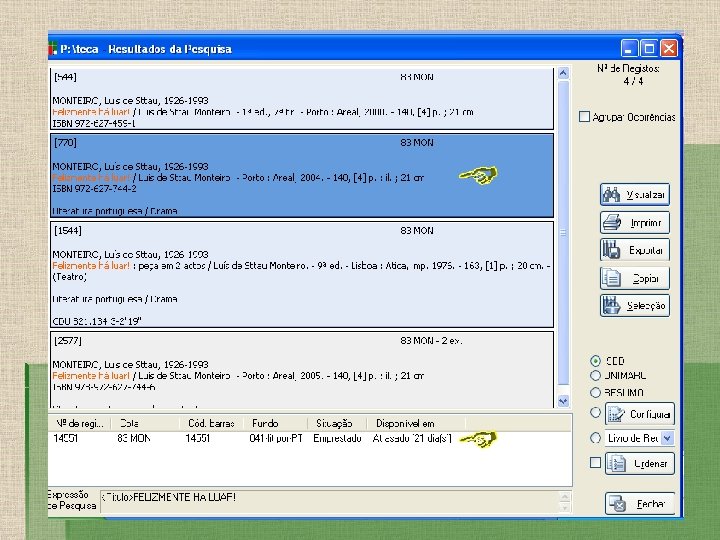Click the Exportar disk button
Image resolution: width=720 pixels, height=540 pixels.
[x=635, y=250]
